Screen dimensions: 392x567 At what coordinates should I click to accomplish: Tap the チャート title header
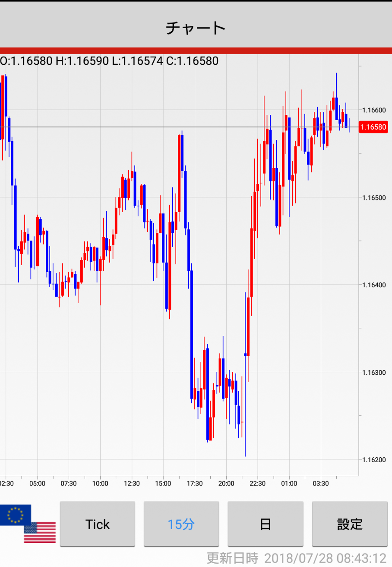[x=196, y=28]
